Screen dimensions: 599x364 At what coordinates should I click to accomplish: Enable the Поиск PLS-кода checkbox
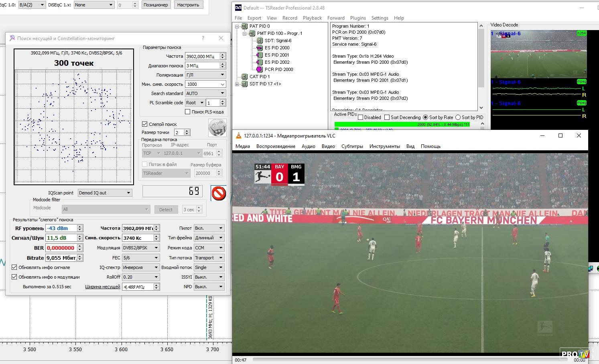[x=187, y=112]
